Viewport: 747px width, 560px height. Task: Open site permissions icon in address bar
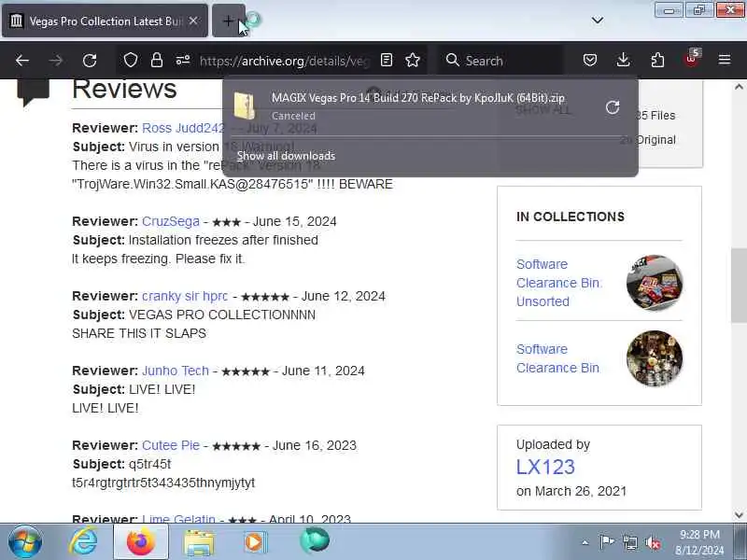click(x=183, y=61)
